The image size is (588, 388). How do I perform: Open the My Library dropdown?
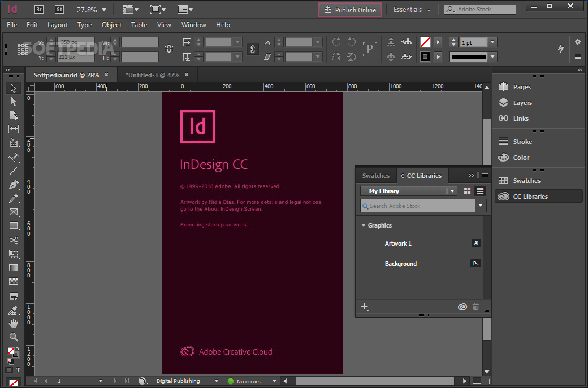452,191
